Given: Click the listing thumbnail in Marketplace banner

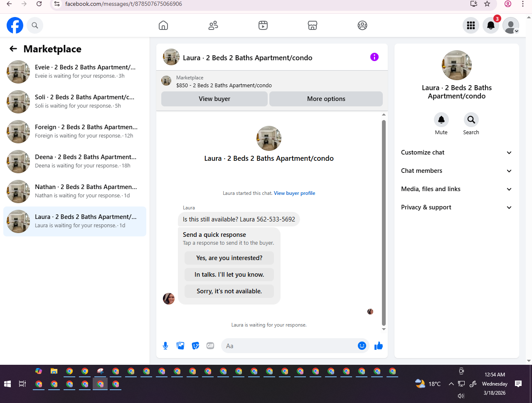Looking at the screenshot, I should click(166, 81).
